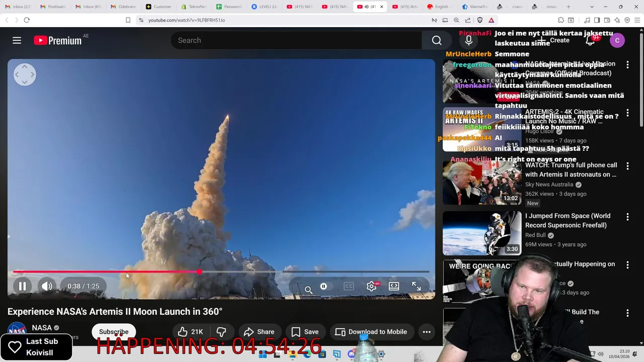The height and width of the screenshot is (362, 644).
Task: Click the youtube.com address bar URL
Action: click(x=187, y=20)
